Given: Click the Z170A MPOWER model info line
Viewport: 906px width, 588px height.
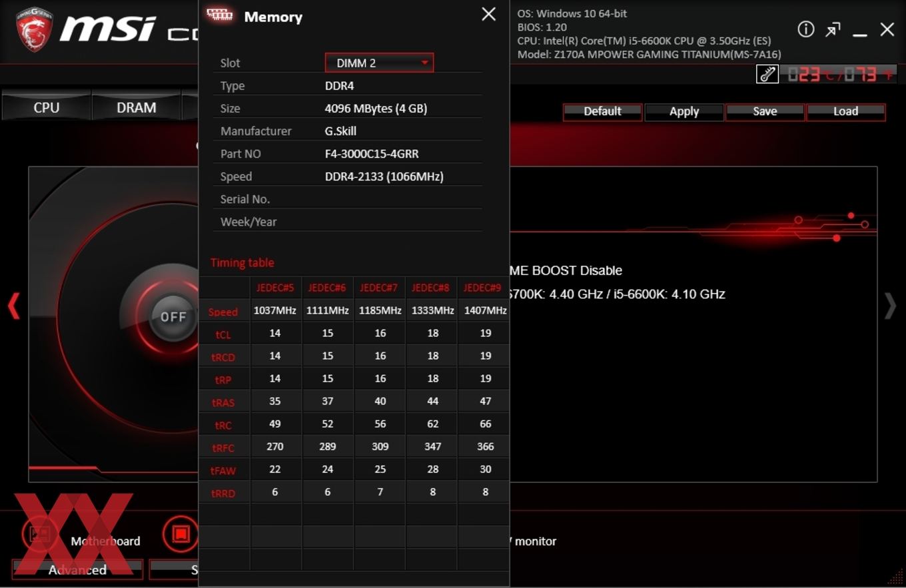Looking at the screenshot, I should click(x=649, y=54).
